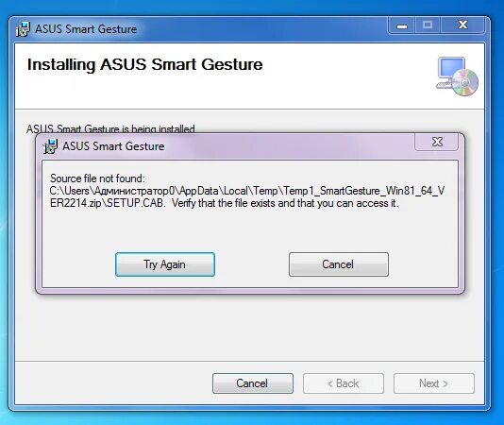This screenshot has height=425, width=504.
Task: Close the main installer window
Action: [462, 25]
